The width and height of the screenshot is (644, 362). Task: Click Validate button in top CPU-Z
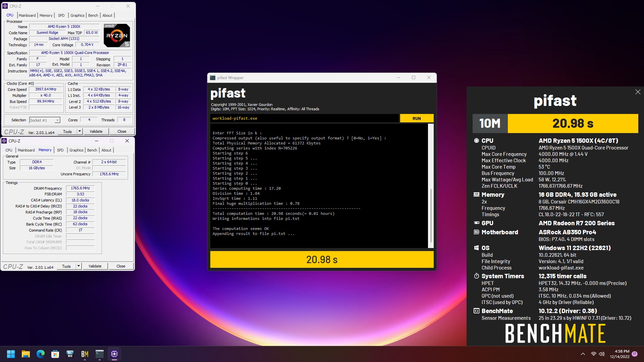pos(96,131)
